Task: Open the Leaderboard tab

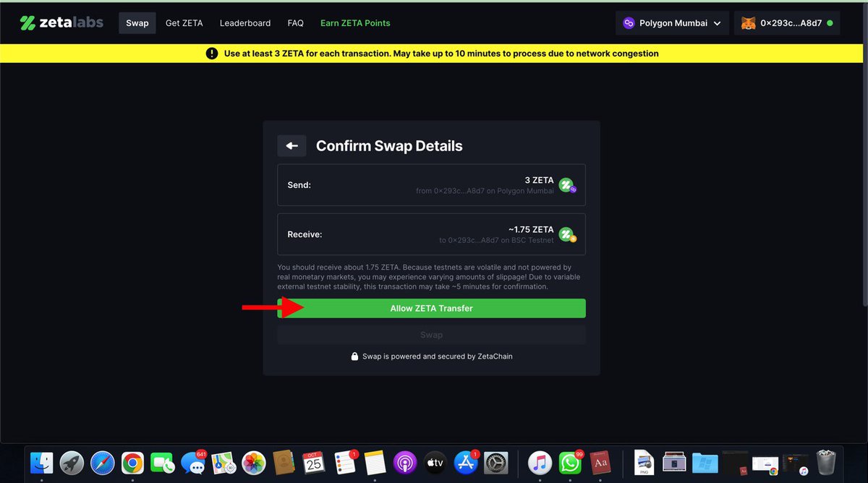Action: click(x=245, y=23)
